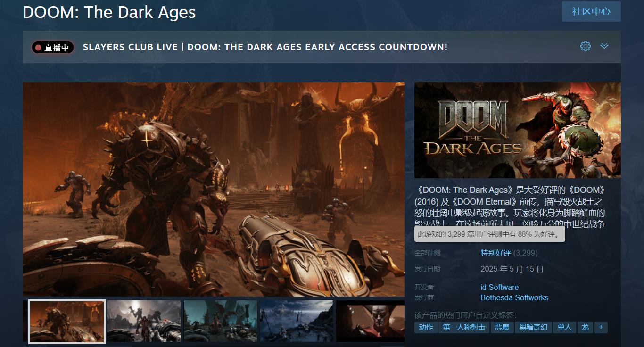
Task: Select the 第一人称射击 tag
Action: (x=464, y=327)
